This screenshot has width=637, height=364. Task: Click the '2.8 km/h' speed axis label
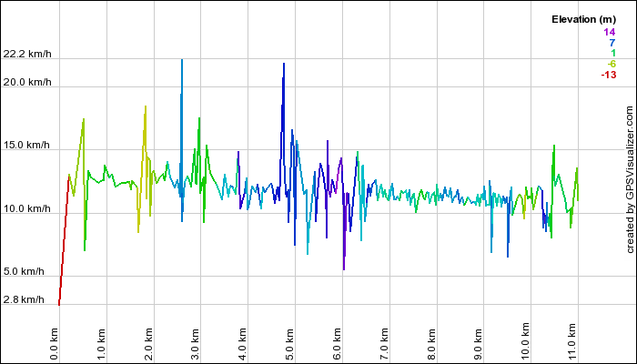(24, 299)
